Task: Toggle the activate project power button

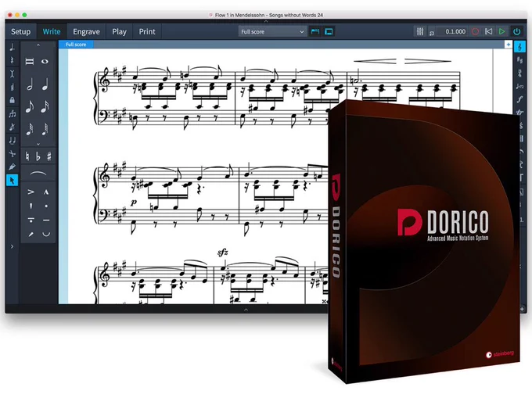Action: pyautogui.click(x=516, y=31)
